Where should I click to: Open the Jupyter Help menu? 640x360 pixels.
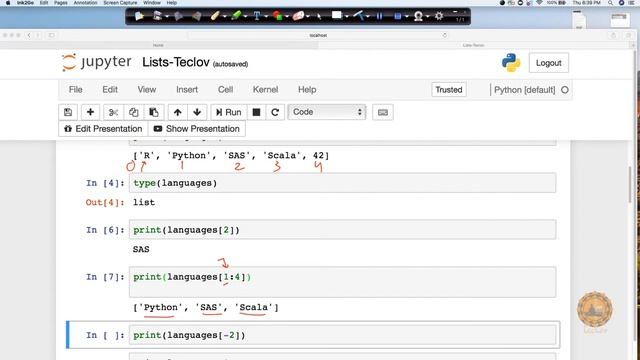pos(307,89)
